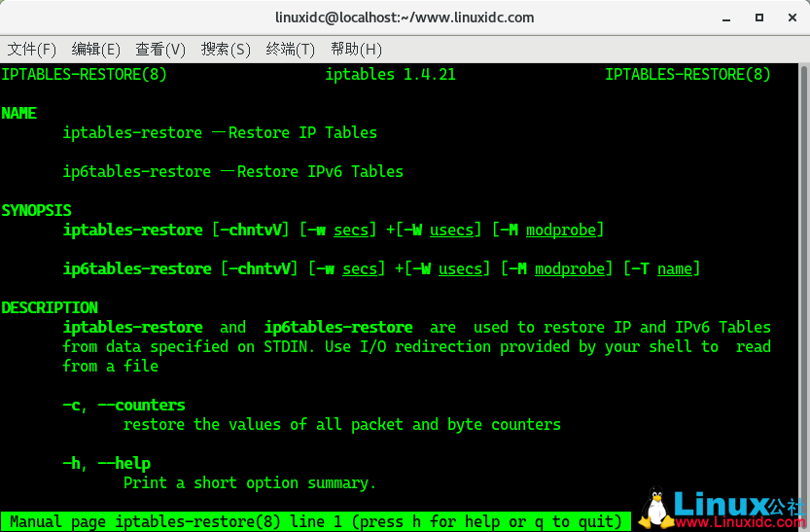Image resolution: width=810 pixels, height=532 pixels.
Task: Click underlined 'usecs' in ip6tables-restore synopsis
Action: tap(460, 268)
